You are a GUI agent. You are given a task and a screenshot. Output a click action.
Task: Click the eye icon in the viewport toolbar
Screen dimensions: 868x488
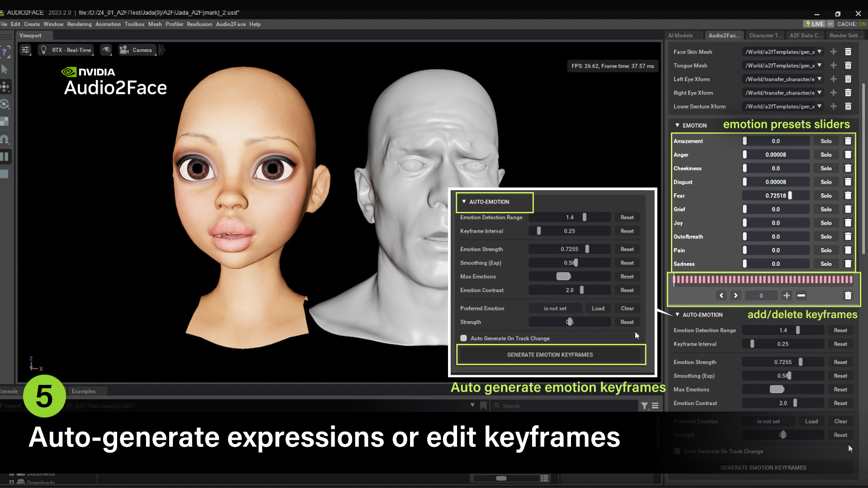pyautogui.click(x=106, y=50)
